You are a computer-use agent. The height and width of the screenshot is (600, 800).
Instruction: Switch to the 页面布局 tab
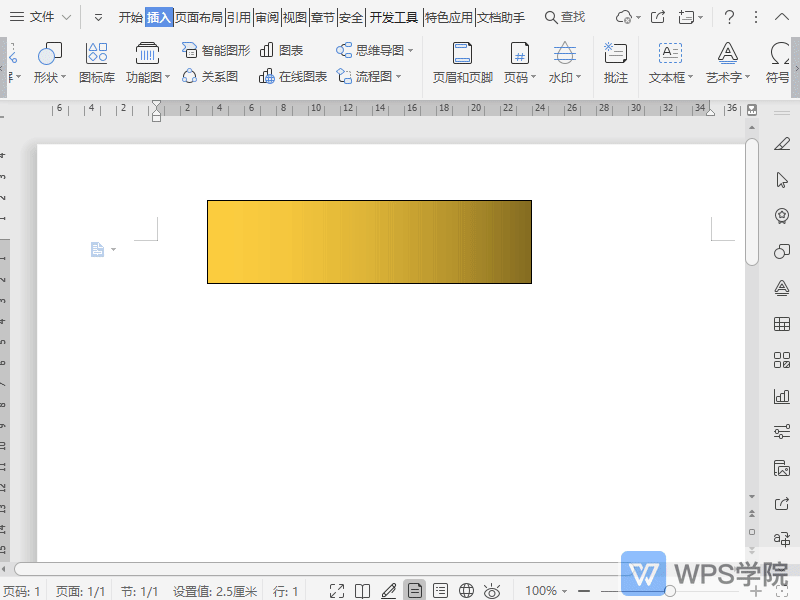pyautogui.click(x=199, y=17)
